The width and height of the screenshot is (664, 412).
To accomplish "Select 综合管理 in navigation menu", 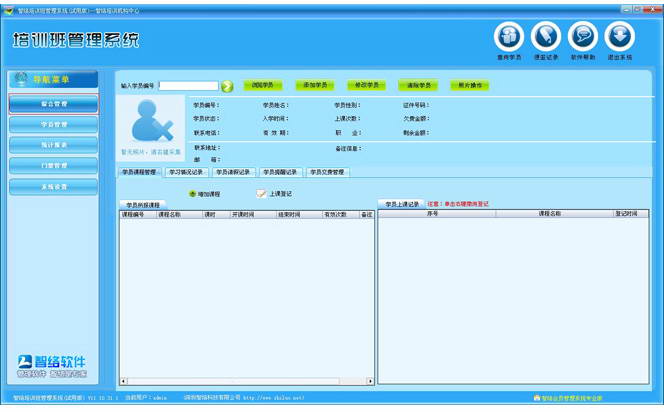I will [54, 104].
